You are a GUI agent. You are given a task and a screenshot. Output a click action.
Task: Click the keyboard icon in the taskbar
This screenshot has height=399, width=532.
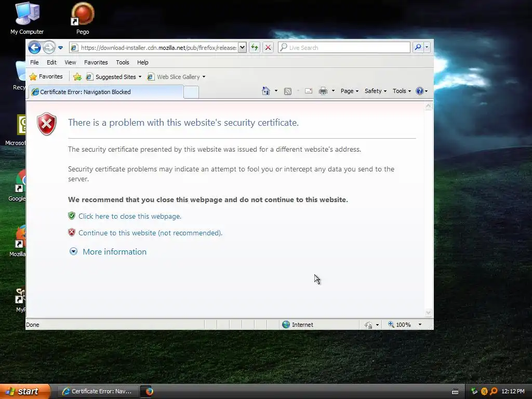[455, 392]
